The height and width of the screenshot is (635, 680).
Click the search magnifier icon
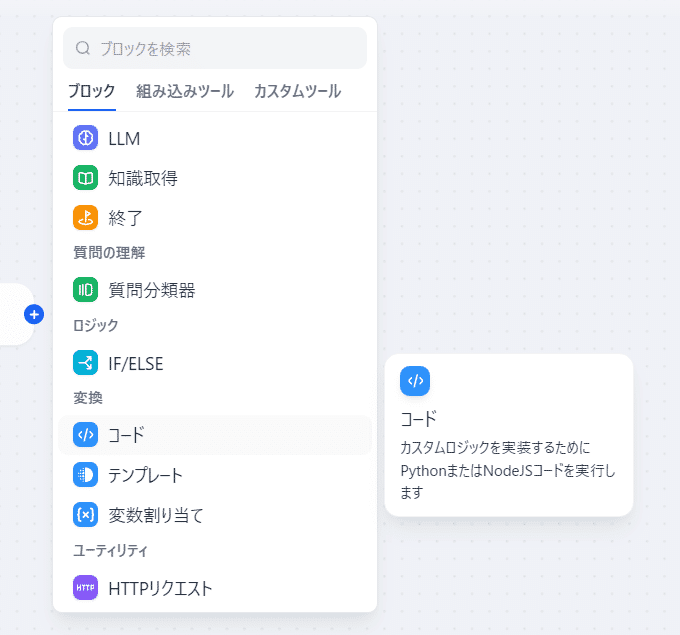coord(83,48)
